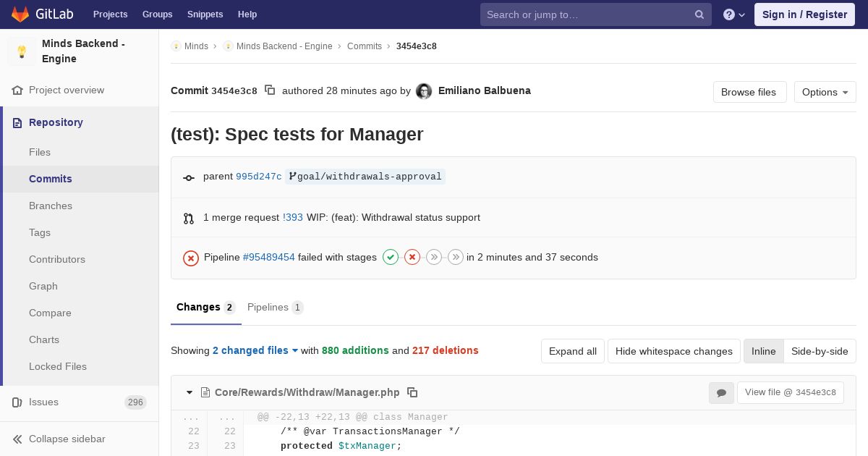868x456 pixels.
Task: Open the Groups menu in the navbar
Action: (158, 14)
